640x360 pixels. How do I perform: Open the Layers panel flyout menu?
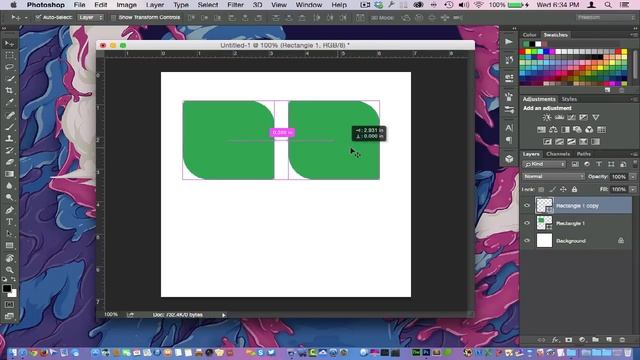pyautogui.click(x=634, y=154)
